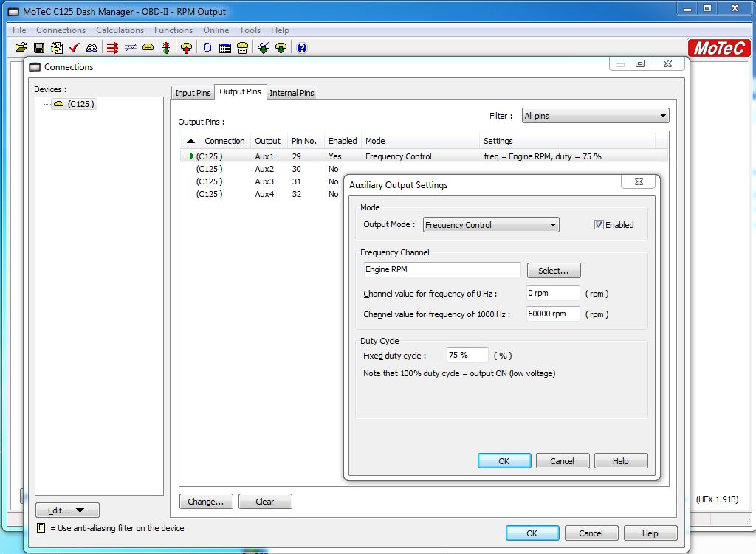Screen dimensions: 756x554
Task: Open the Output Mode dropdown
Action: click(491, 224)
